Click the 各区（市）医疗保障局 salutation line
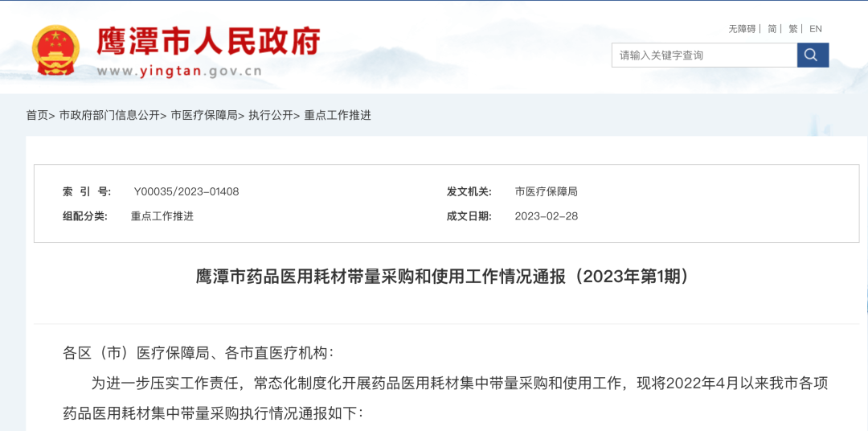 coord(199,353)
